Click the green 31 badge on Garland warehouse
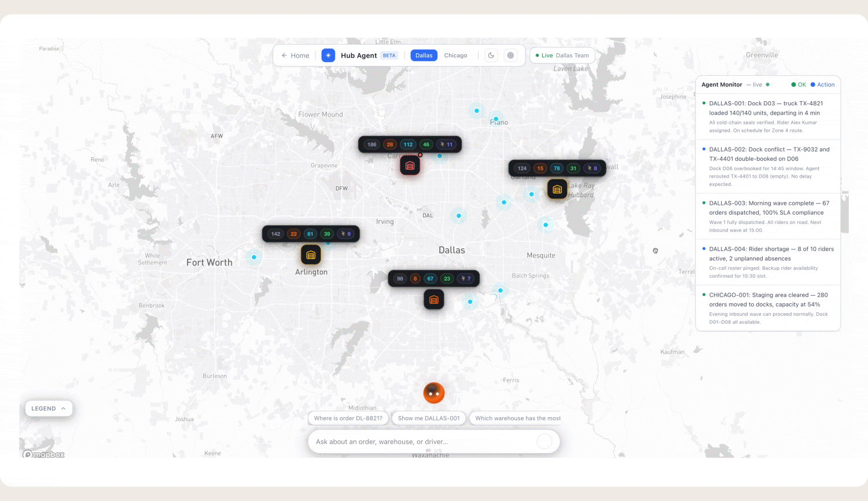Image resolution: width=868 pixels, height=501 pixels. (x=573, y=168)
